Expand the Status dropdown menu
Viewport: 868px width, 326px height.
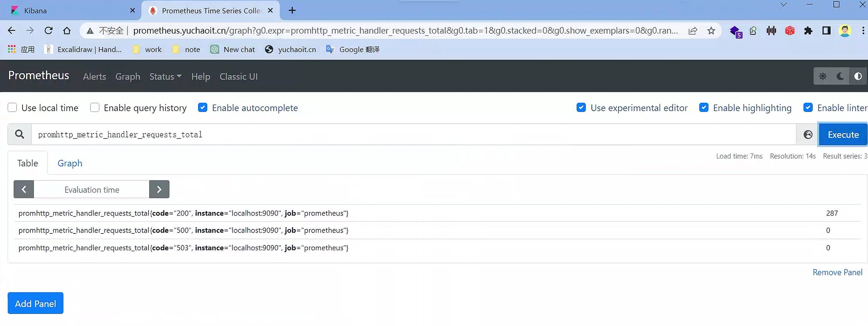click(x=166, y=76)
